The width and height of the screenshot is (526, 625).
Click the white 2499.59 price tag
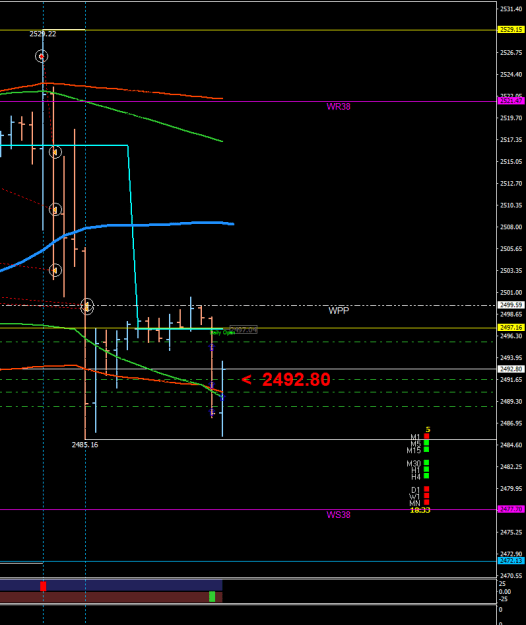coord(511,305)
